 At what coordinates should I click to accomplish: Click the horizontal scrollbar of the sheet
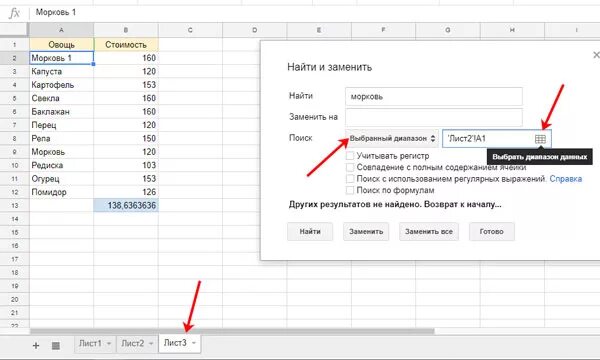coord(232,331)
